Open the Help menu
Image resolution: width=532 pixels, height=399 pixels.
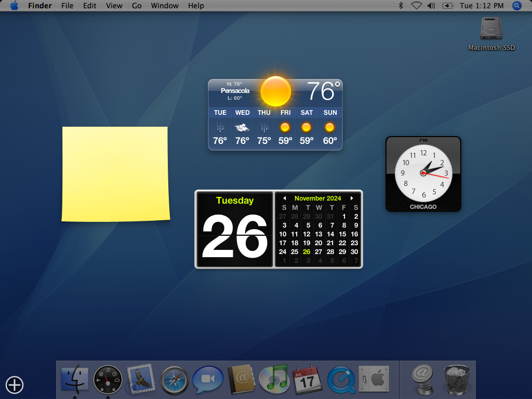[x=196, y=6]
